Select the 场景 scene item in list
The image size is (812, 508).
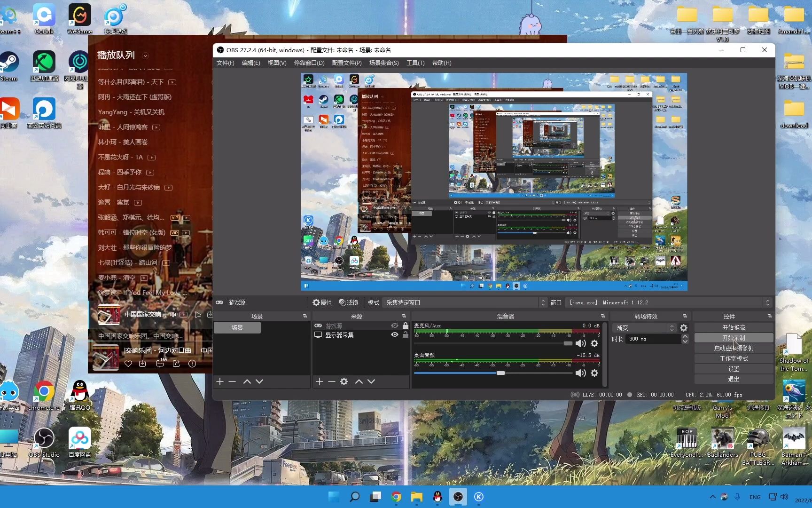[x=237, y=328]
